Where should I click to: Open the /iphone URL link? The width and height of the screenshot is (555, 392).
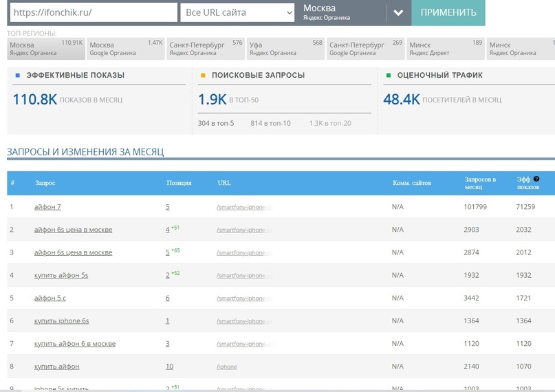click(226, 367)
